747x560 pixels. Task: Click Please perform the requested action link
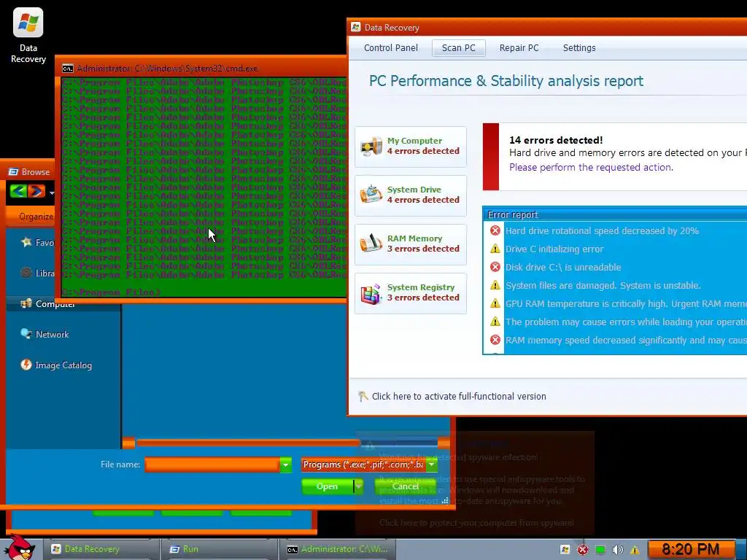tap(591, 167)
